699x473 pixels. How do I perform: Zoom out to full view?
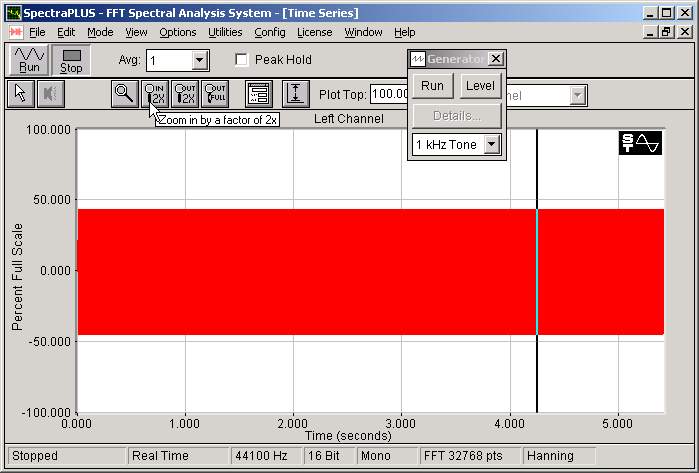coord(215,94)
